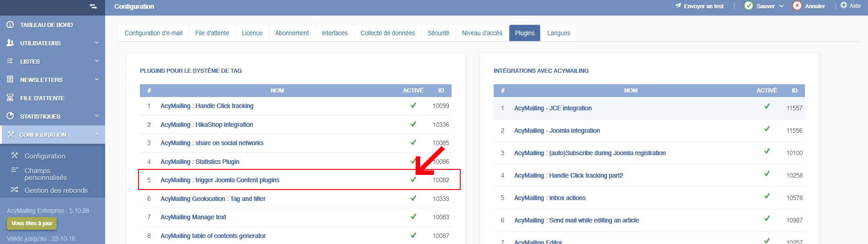Toggle Joomla integration activation checkmark
The height and width of the screenshot is (244, 868).
point(767,129)
